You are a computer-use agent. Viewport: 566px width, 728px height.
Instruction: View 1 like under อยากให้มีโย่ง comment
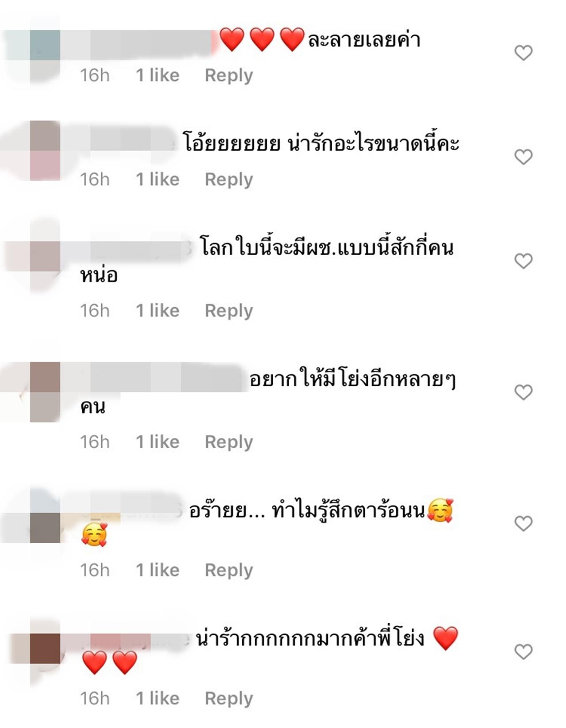pyautogui.click(x=157, y=442)
